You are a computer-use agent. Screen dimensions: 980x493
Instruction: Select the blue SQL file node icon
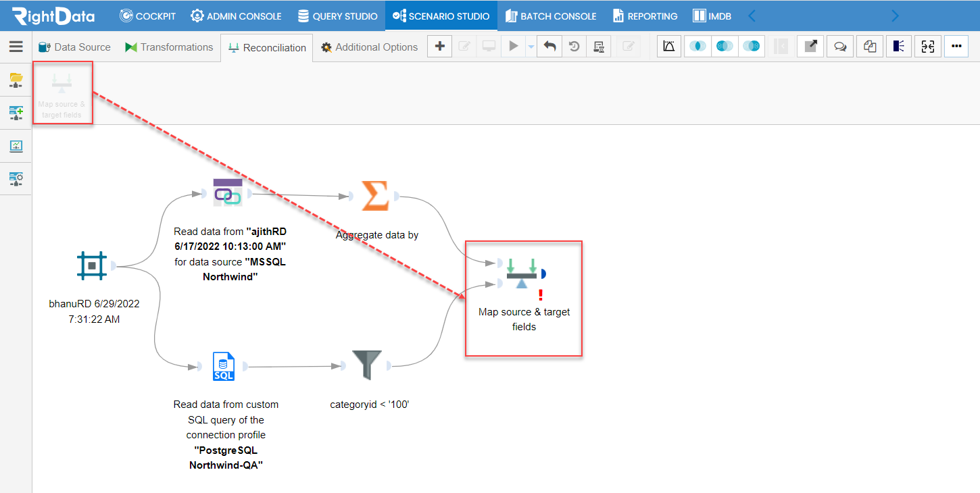click(x=224, y=366)
